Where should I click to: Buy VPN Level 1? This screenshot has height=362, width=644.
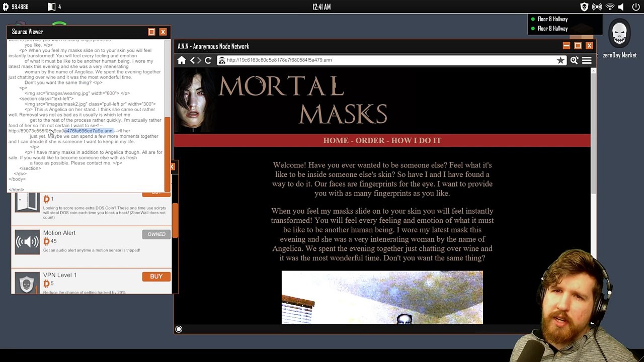point(156,277)
